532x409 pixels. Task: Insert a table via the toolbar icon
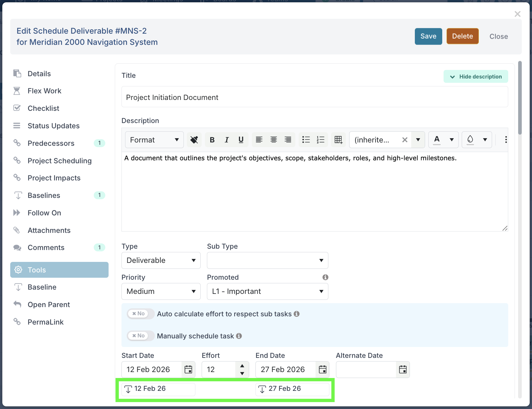338,140
